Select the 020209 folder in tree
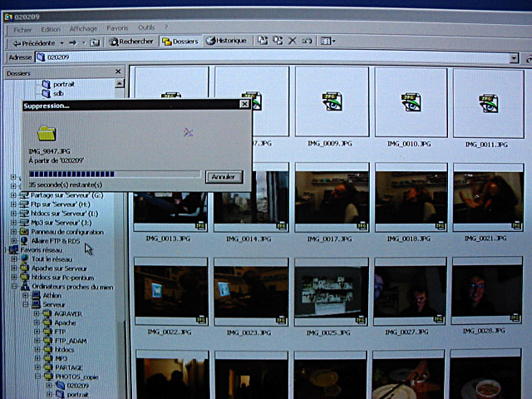 pyautogui.click(x=77, y=386)
